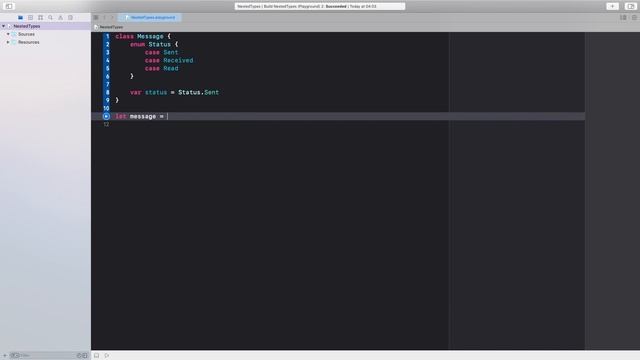Image resolution: width=640 pixels, height=360 pixels.
Task: Open the Source Control navigator icon
Action: tap(30, 18)
